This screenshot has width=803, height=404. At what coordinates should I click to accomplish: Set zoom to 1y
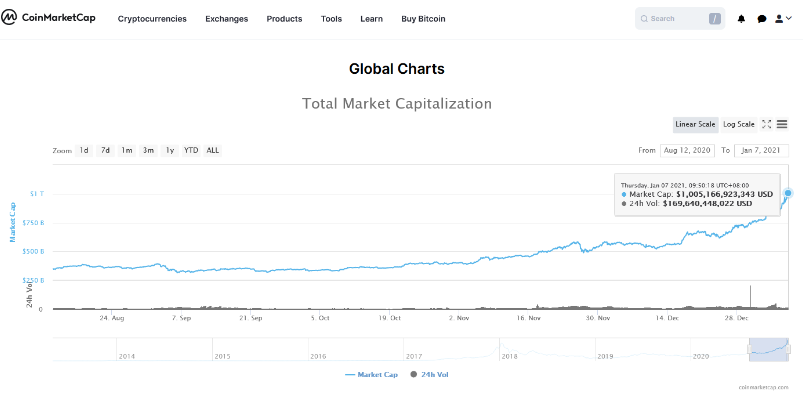[x=170, y=151]
